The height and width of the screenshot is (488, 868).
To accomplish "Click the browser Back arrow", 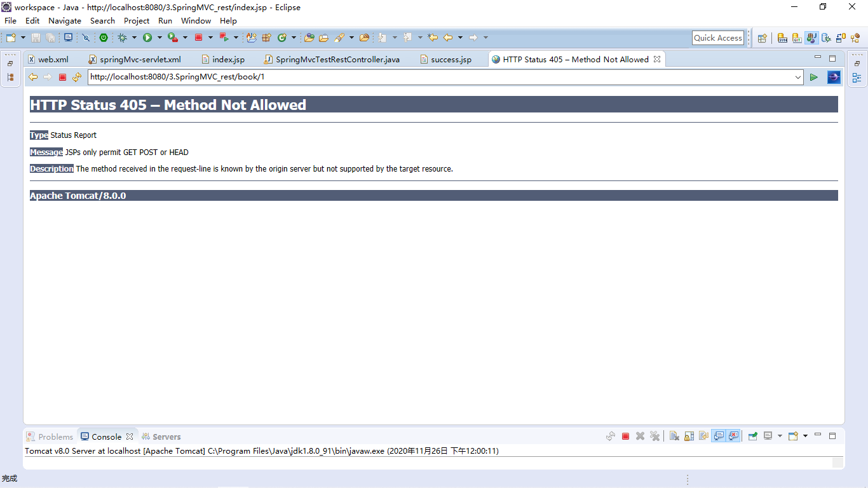I will [33, 78].
